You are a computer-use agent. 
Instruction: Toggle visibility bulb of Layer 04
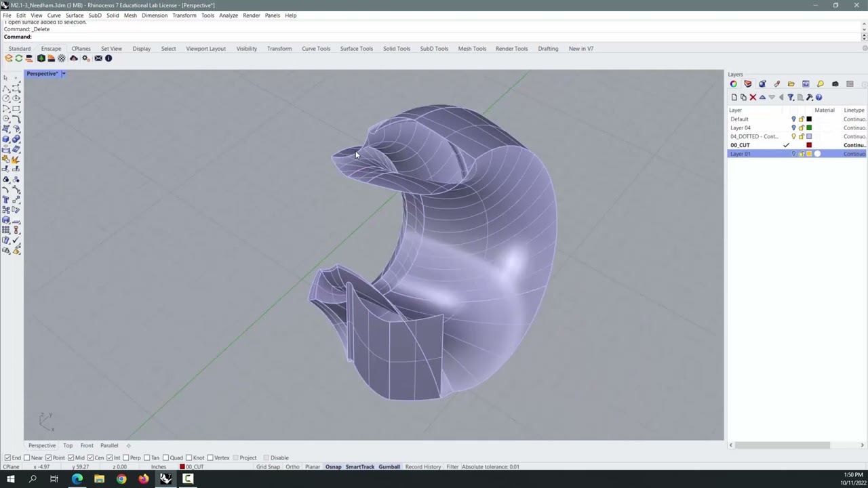point(793,127)
